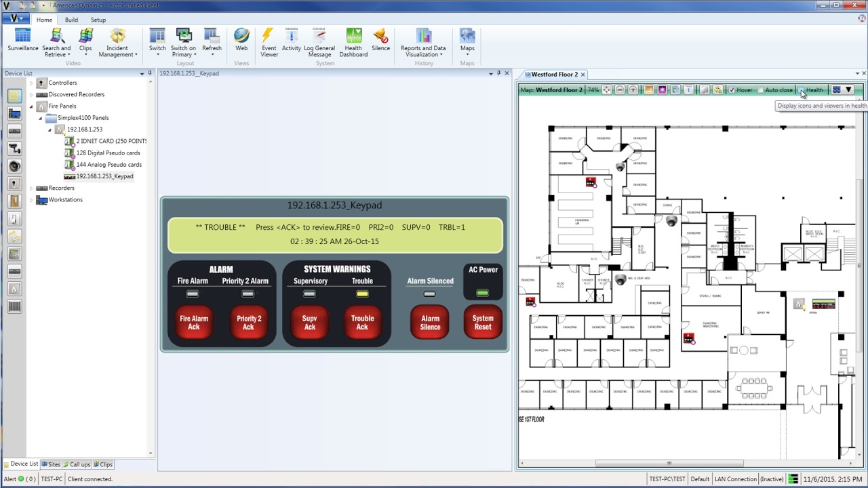The width and height of the screenshot is (868, 488).
Task: Click the purple star map toolbar icon
Action: [663, 90]
